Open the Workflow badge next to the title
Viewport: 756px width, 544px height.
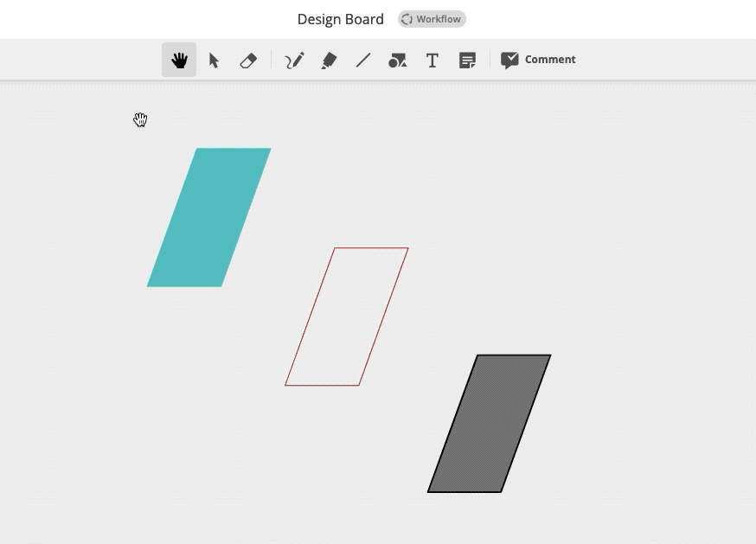[432, 18]
